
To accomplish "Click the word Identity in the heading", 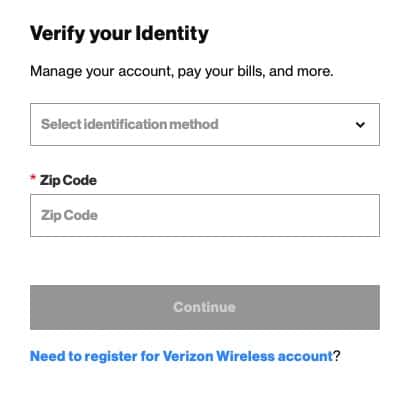I will (172, 34).
